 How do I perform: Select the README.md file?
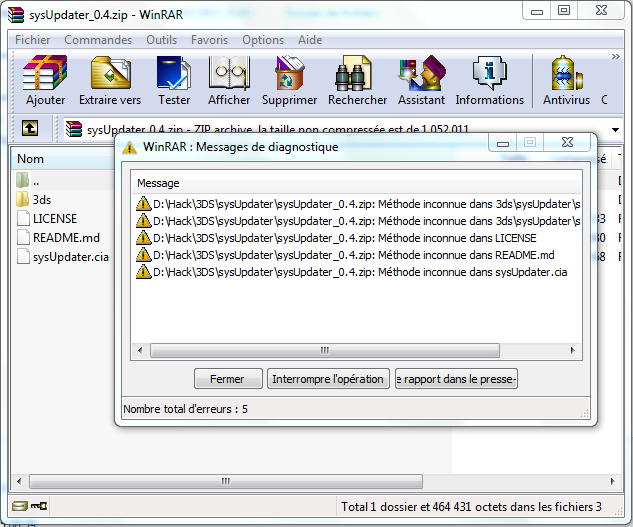point(58,238)
